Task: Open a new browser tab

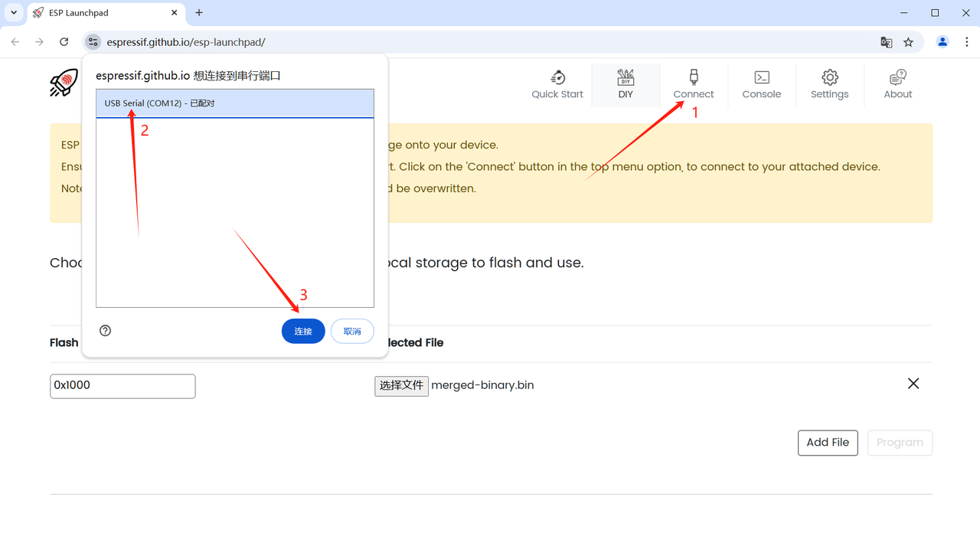Action: 199,13
